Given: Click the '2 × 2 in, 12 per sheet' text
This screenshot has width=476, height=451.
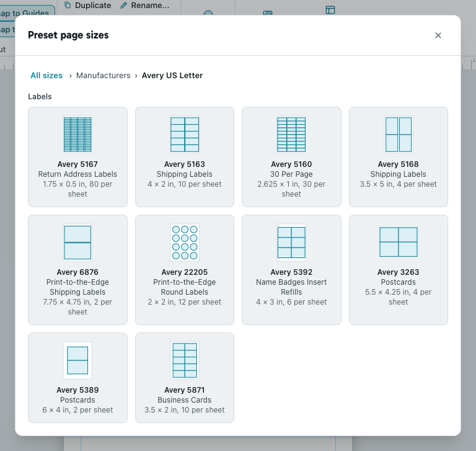Looking at the screenshot, I should point(185,302).
